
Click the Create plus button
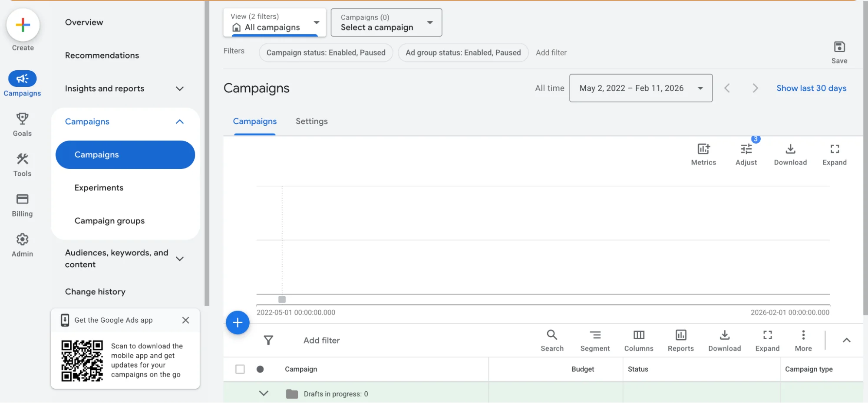pos(23,25)
